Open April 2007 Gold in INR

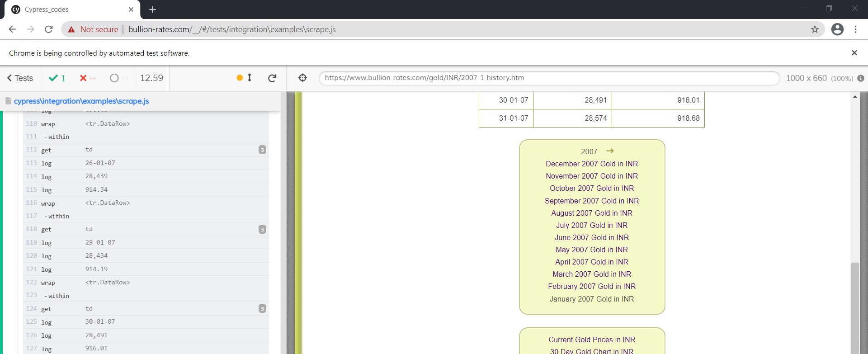click(592, 262)
